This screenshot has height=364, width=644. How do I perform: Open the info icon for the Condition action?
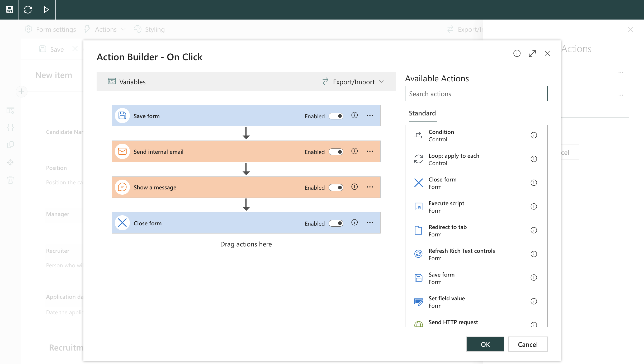point(534,135)
